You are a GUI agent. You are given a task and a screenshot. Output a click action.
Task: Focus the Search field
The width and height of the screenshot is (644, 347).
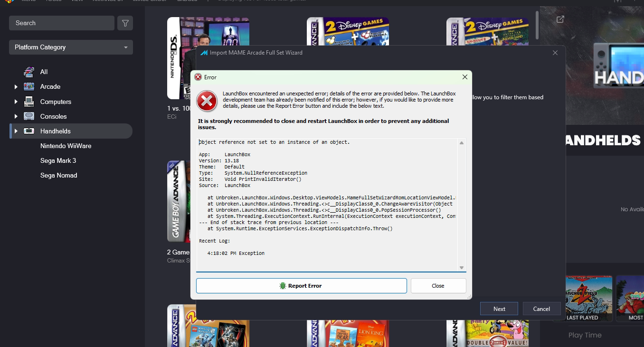[x=62, y=23]
